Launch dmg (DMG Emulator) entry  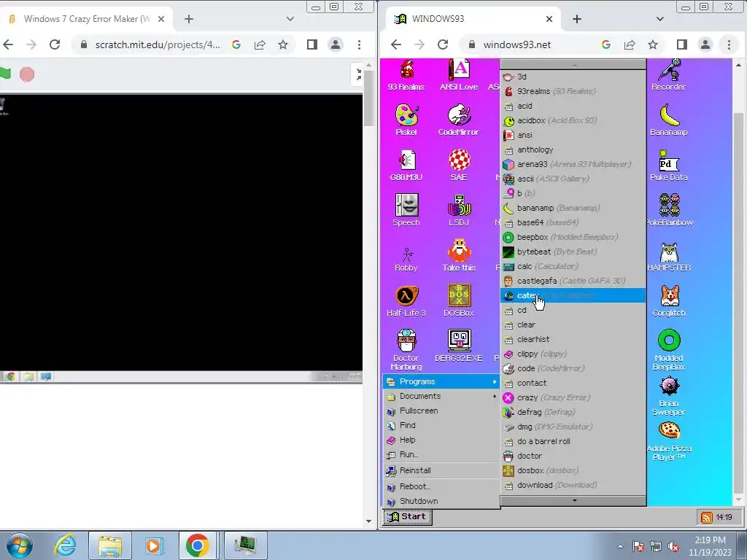[573, 427]
